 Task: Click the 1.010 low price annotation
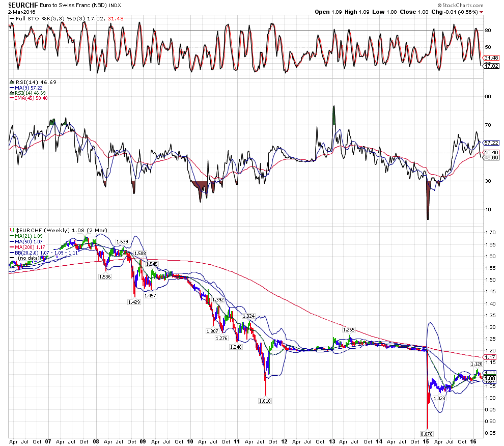(265, 401)
